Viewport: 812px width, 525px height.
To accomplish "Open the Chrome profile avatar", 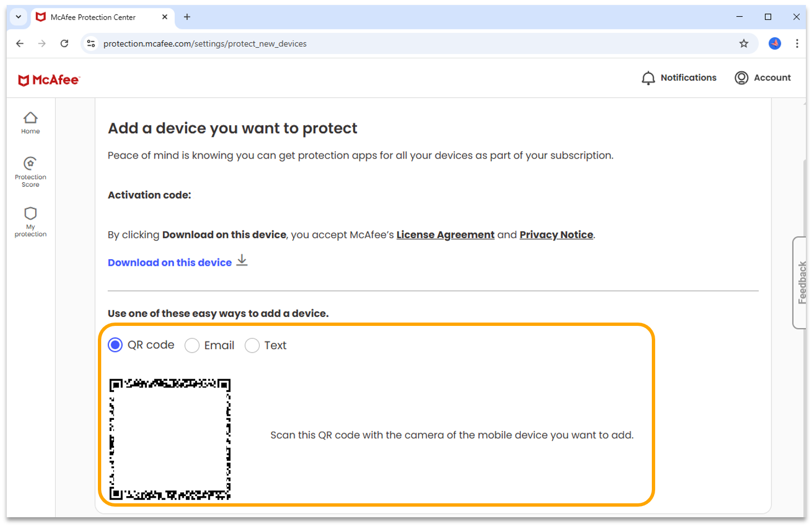I will coord(775,43).
